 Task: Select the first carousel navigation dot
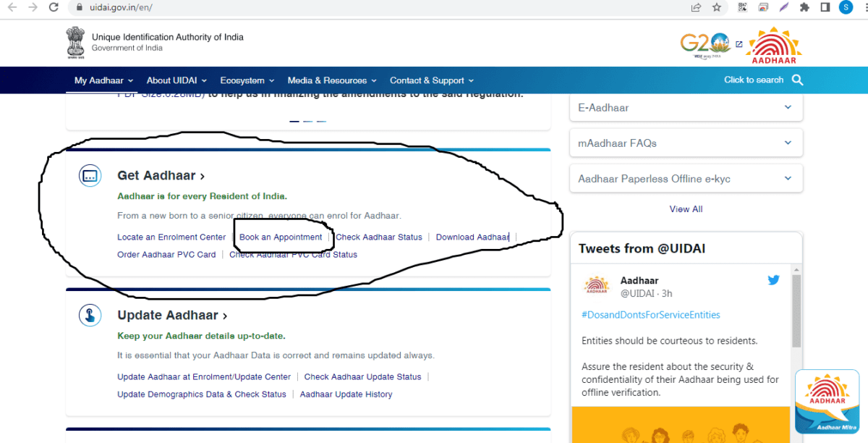294,122
